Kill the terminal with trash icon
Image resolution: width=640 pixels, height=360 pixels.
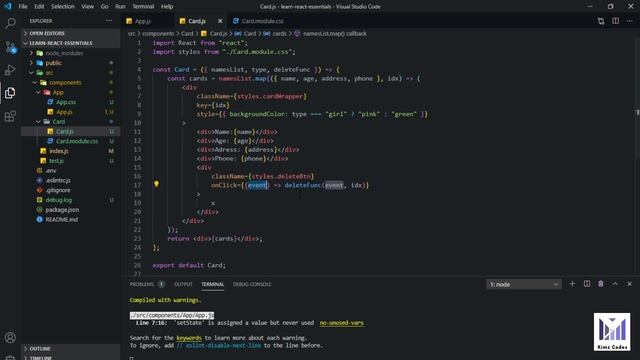[x=601, y=284]
